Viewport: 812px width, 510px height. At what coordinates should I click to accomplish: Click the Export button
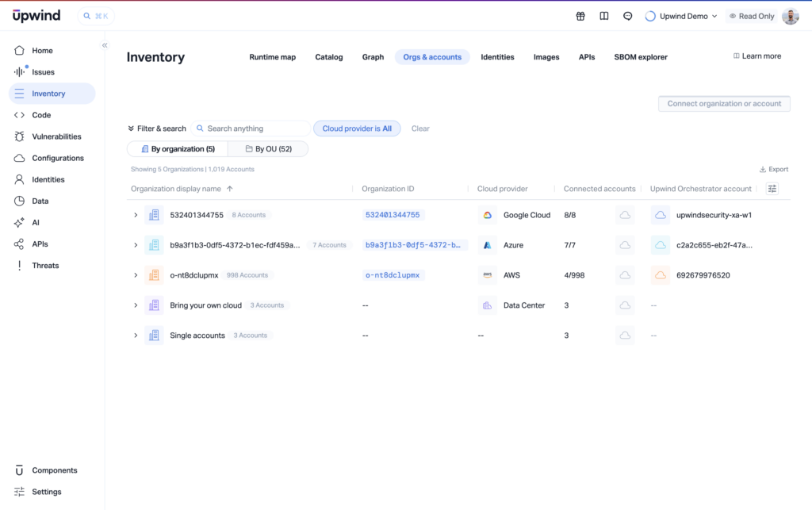tap(773, 169)
